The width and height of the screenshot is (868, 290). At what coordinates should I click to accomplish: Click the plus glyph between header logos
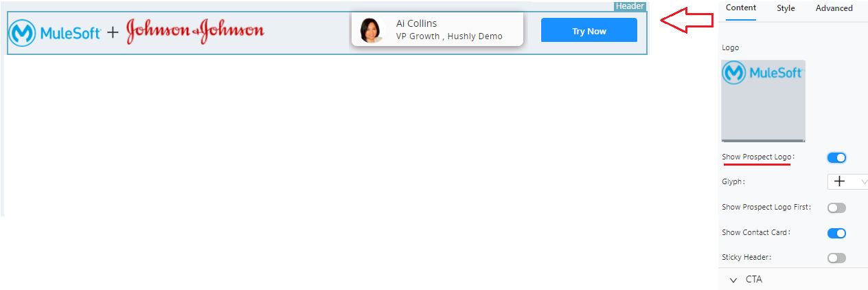coord(113,32)
